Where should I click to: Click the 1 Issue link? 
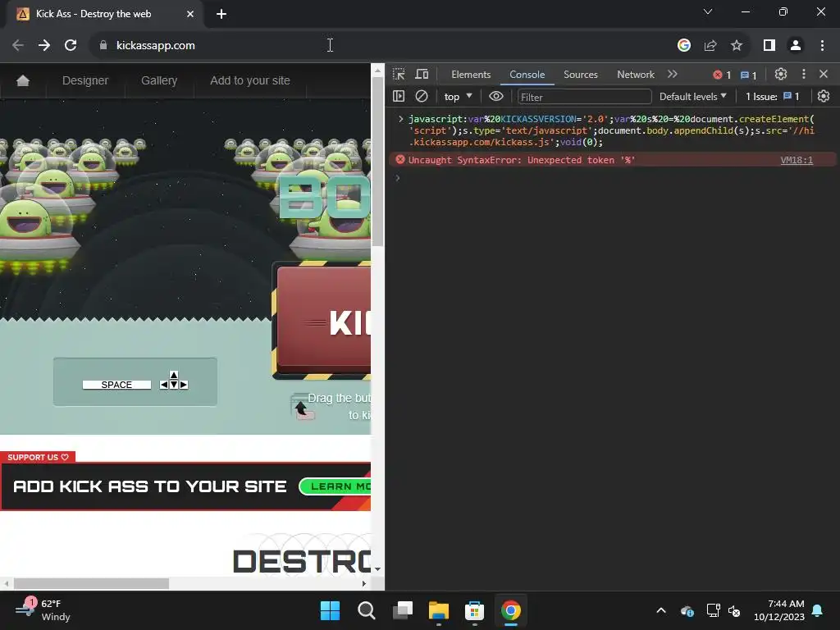pos(772,97)
